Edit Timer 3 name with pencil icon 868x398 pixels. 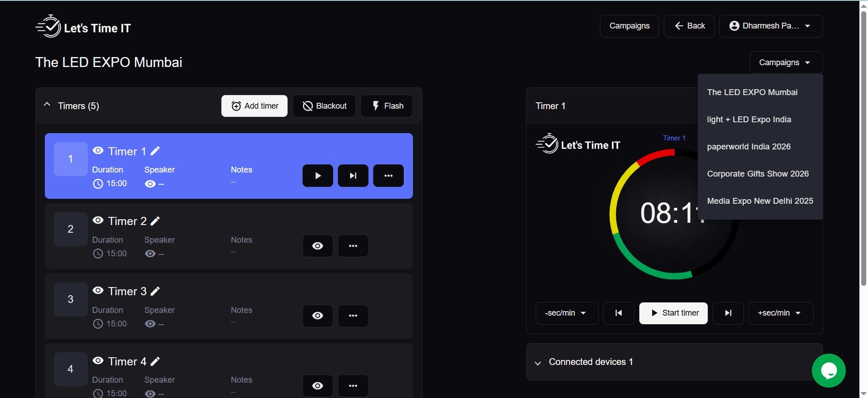click(x=155, y=291)
